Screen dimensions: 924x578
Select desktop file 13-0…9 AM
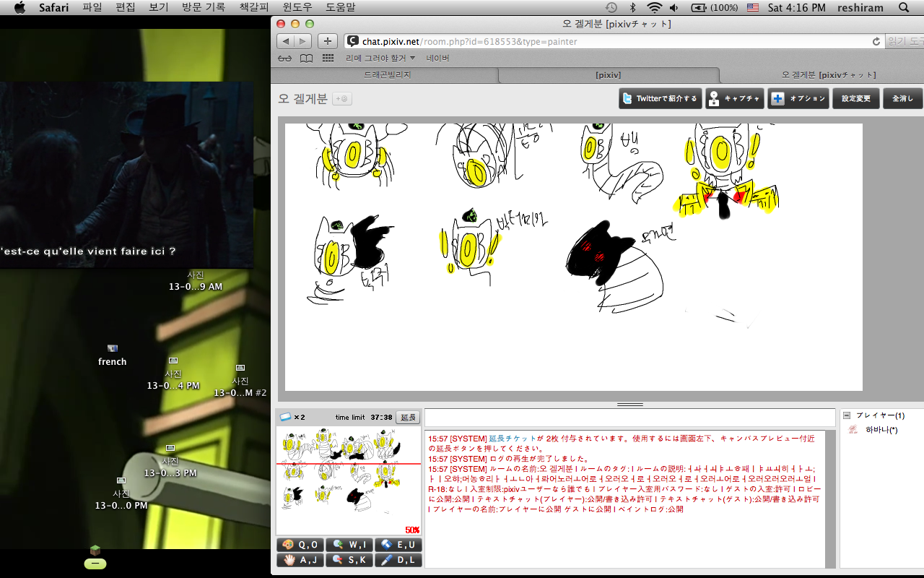tap(195, 281)
